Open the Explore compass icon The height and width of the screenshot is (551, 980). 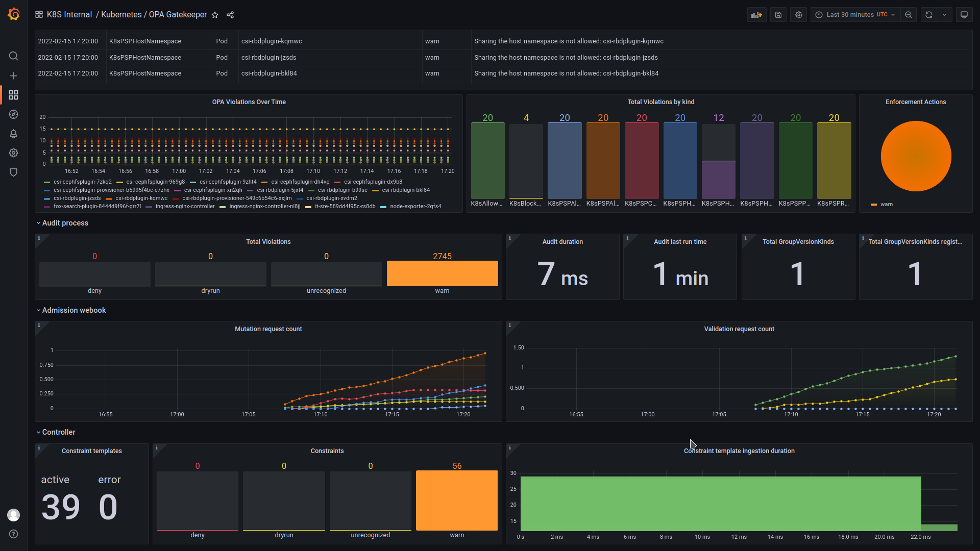pyautogui.click(x=14, y=114)
